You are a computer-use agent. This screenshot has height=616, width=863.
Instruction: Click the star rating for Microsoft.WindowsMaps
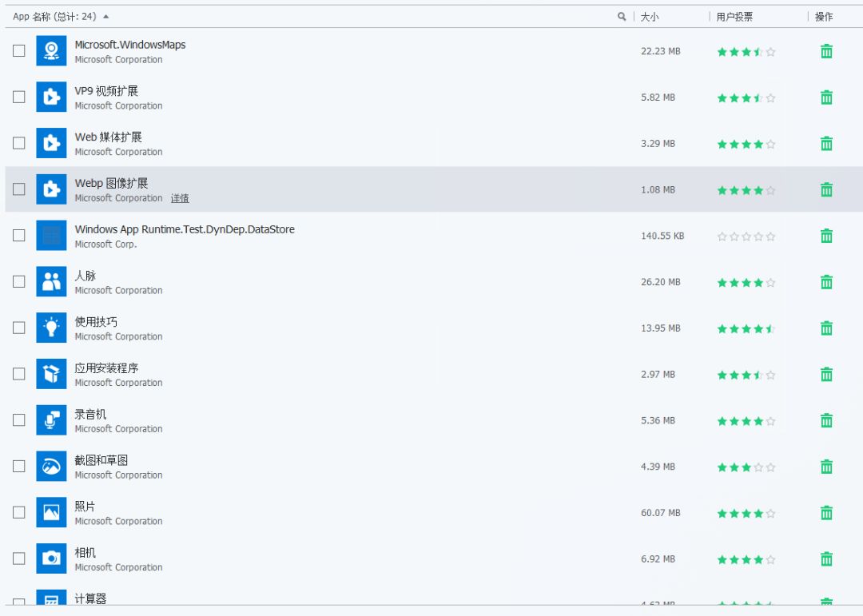746,52
